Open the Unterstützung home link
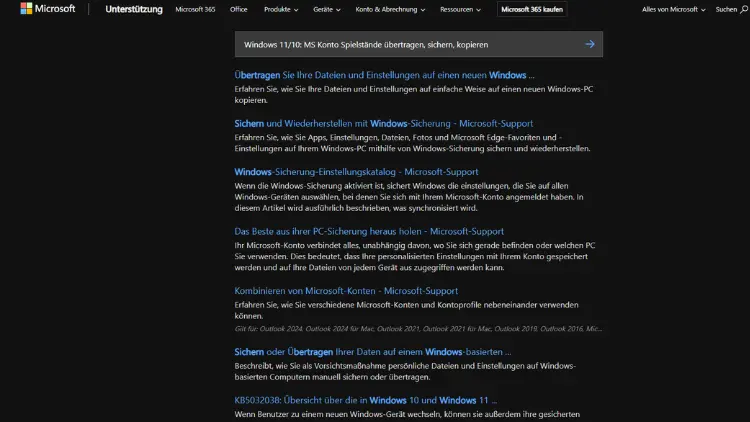 134,9
